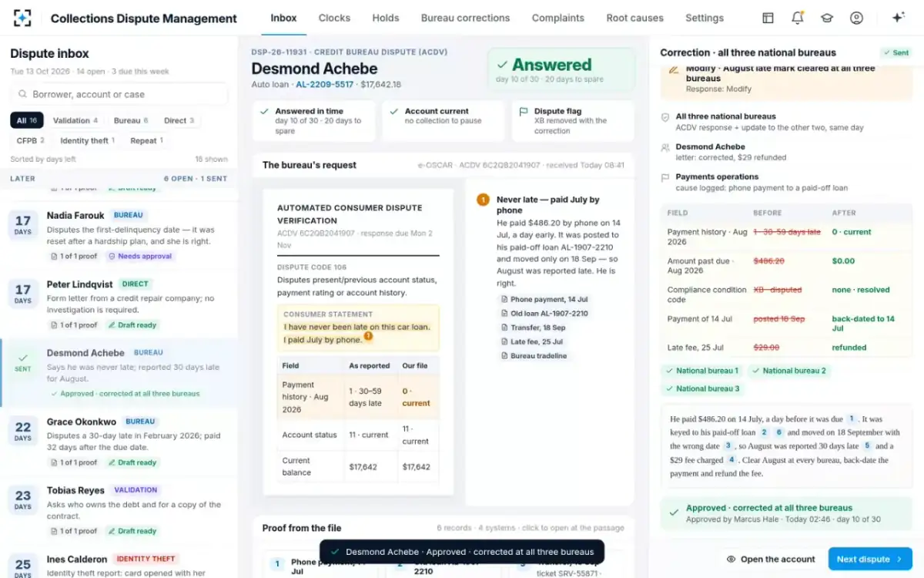Open Old loan AL-1907-2210 evidence chip
Viewport: 924px width, 578px height.
click(x=544, y=314)
